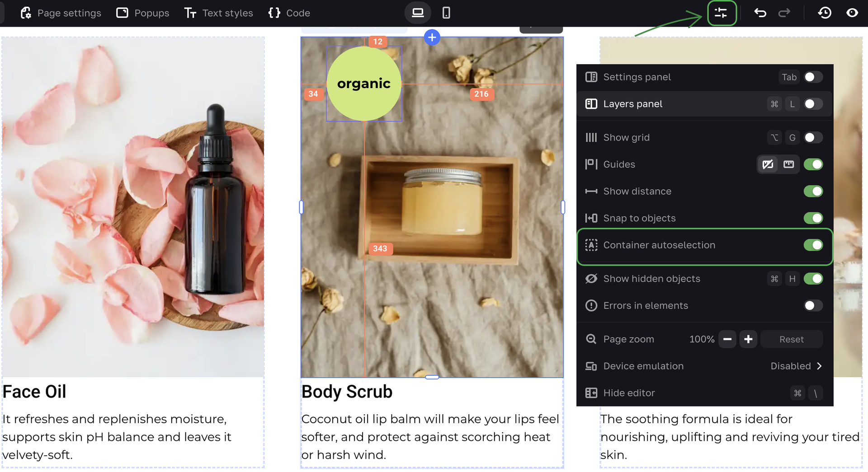The height and width of the screenshot is (472, 868).
Task: Click the Hide editor menu item
Action: (x=629, y=393)
